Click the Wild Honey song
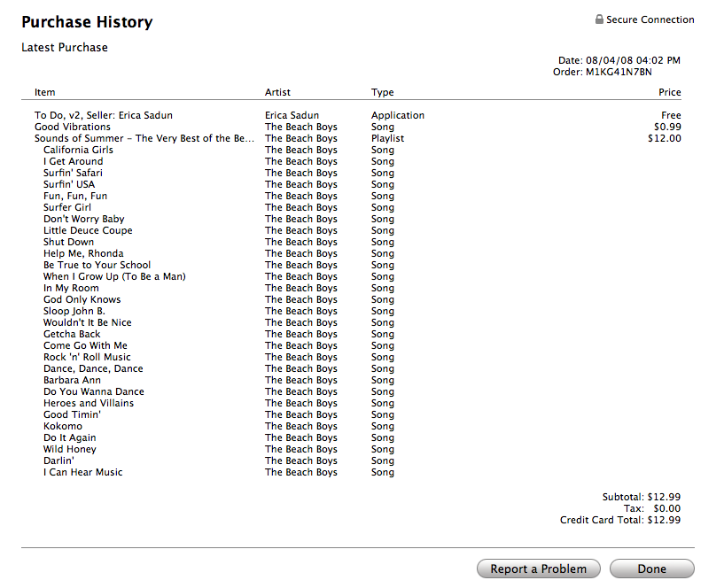This screenshot has height=588, width=724. [x=70, y=450]
